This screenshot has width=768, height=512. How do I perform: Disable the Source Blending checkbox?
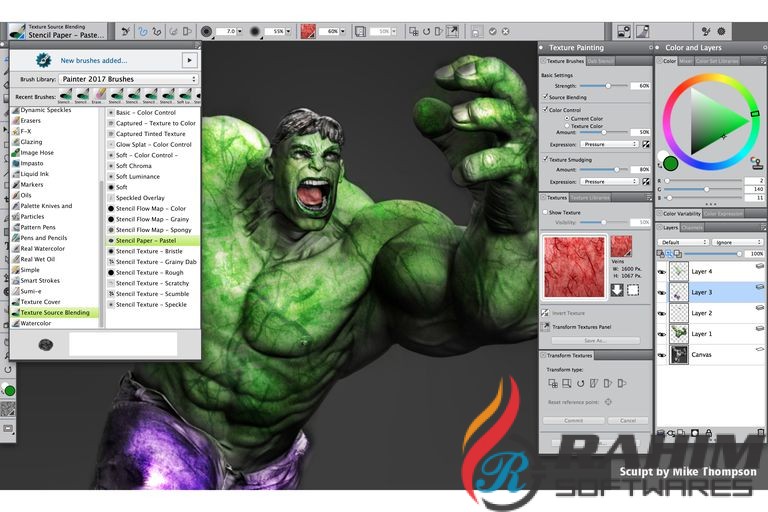click(x=545, y=97)
